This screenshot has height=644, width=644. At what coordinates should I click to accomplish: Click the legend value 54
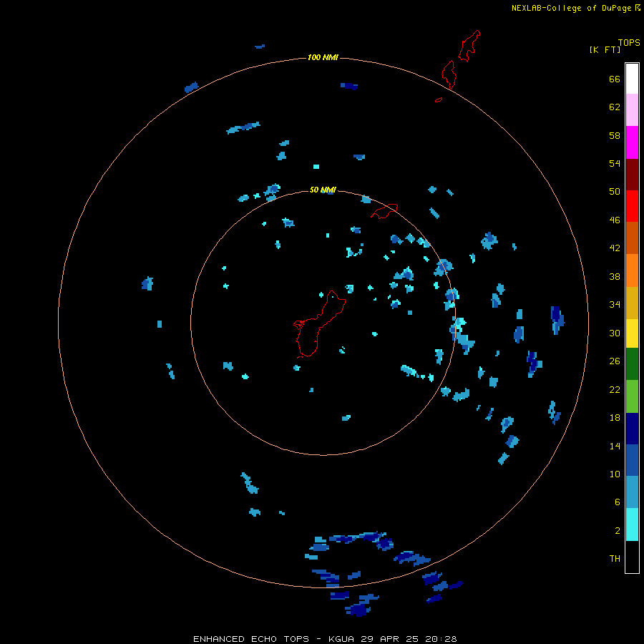click(615, 163)
